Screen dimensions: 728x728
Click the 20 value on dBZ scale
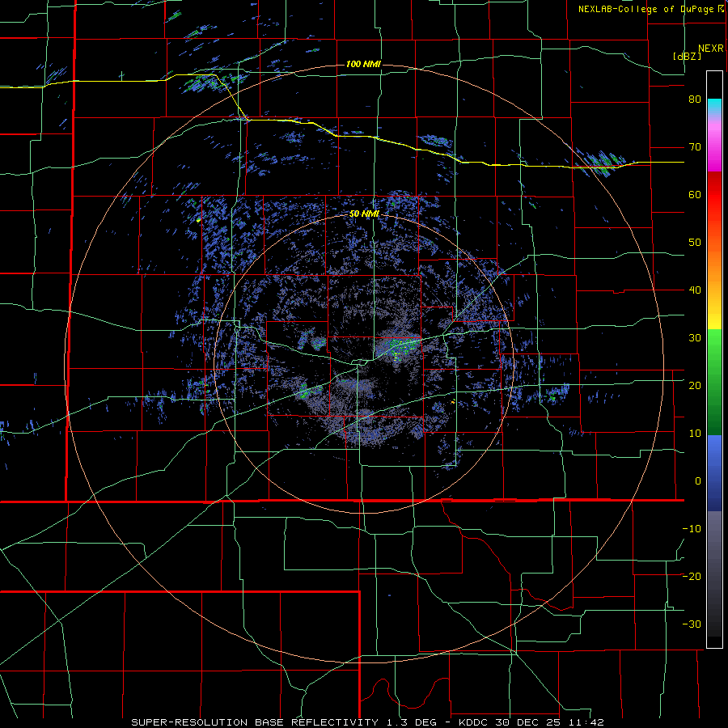[695, 385]
